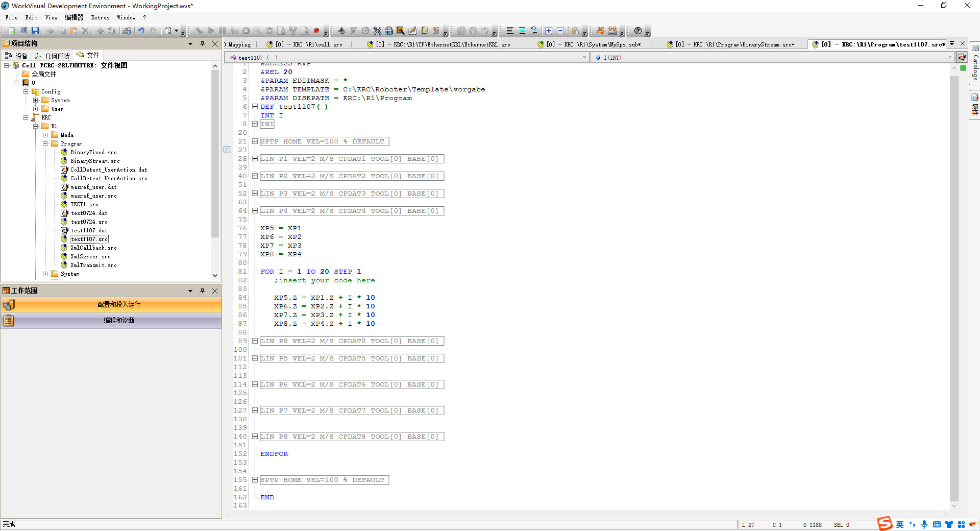
Task: Click the pencil edit note icon
Action: pyautogui.click(x=412, y=31)
